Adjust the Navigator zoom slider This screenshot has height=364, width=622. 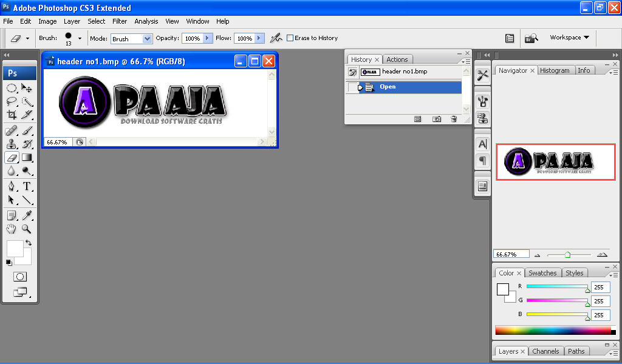569,255
